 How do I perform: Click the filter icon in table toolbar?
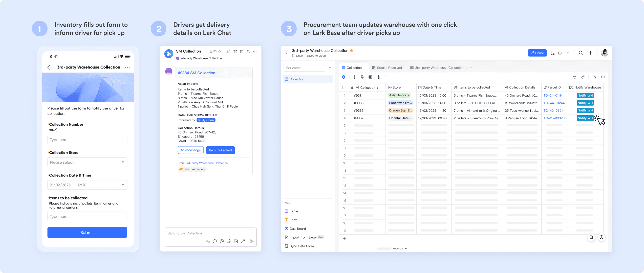click(x=362, y=77)
